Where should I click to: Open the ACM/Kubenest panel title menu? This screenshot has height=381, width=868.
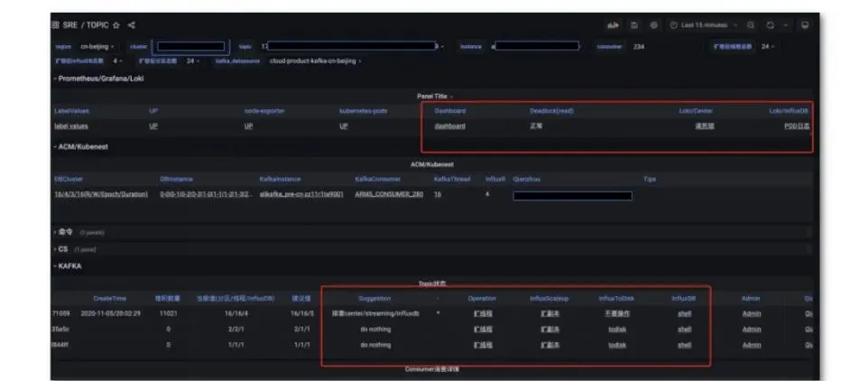coord(432,164)
